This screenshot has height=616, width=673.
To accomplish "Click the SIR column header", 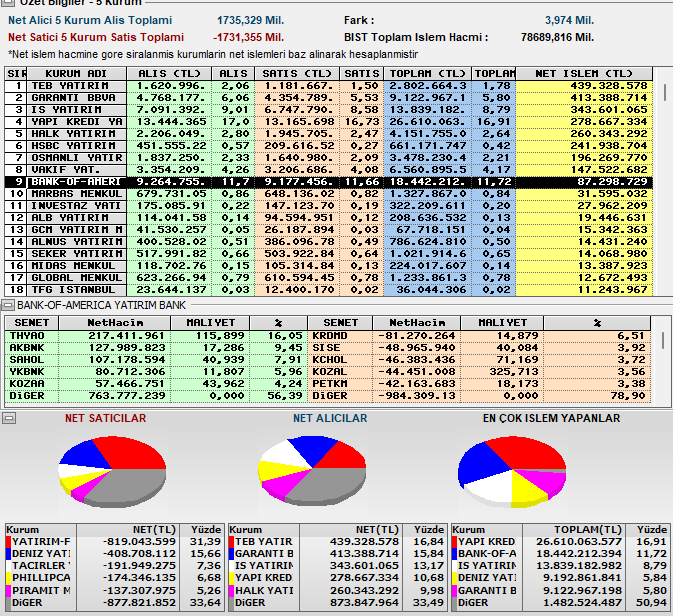I will click(16, 73).
